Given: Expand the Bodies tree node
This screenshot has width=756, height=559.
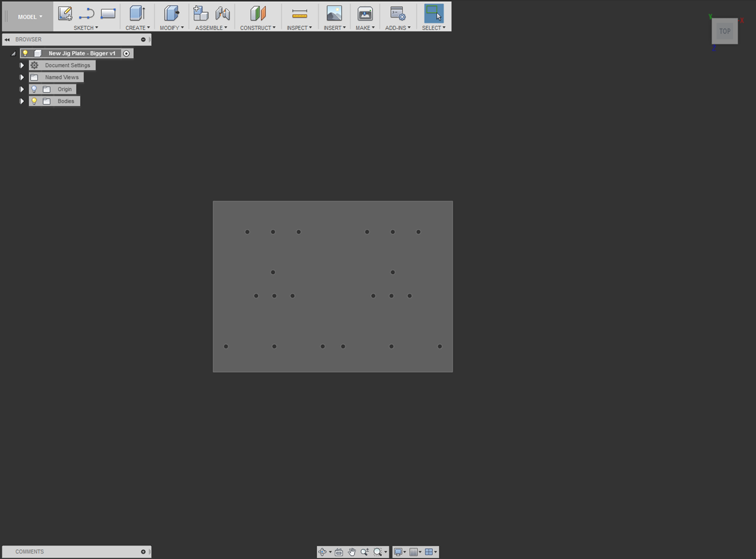Looking at the screenshot, I should tap(22, 101).
